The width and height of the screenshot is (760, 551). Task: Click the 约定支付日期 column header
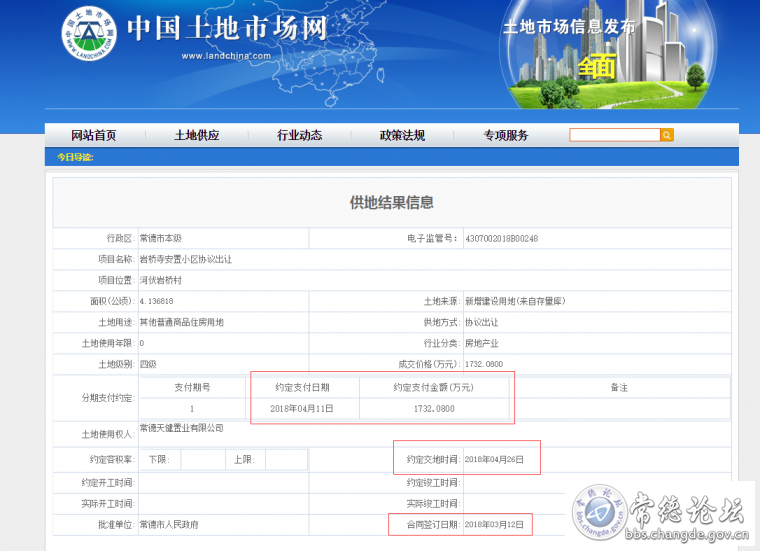click(x=302, y=387)
